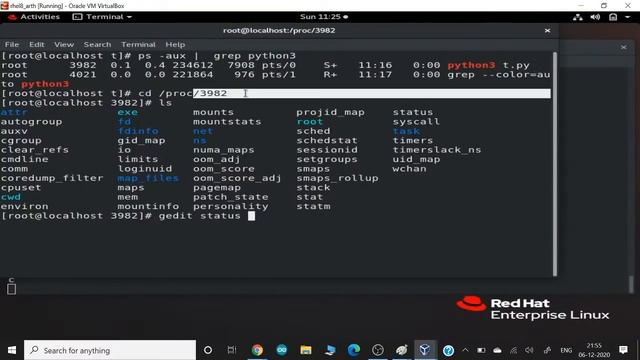Close the terminal window with X button
640x360 pixels.
point(547,31)
